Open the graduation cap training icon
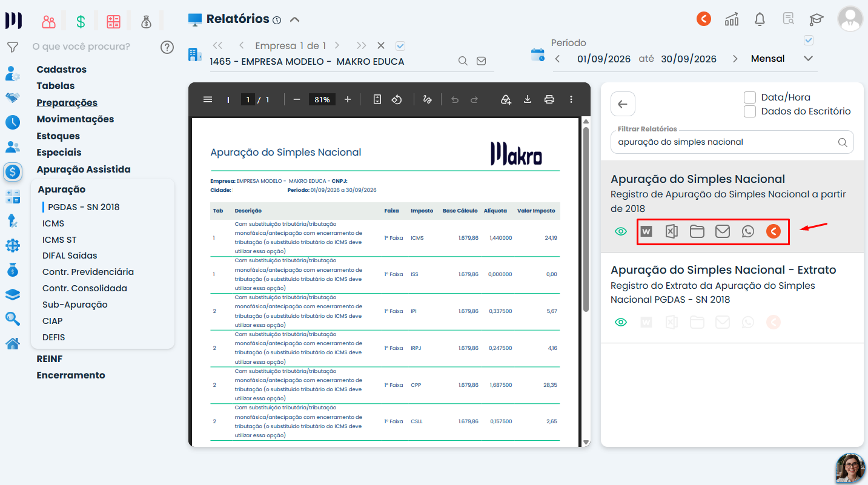 [817, 19]
